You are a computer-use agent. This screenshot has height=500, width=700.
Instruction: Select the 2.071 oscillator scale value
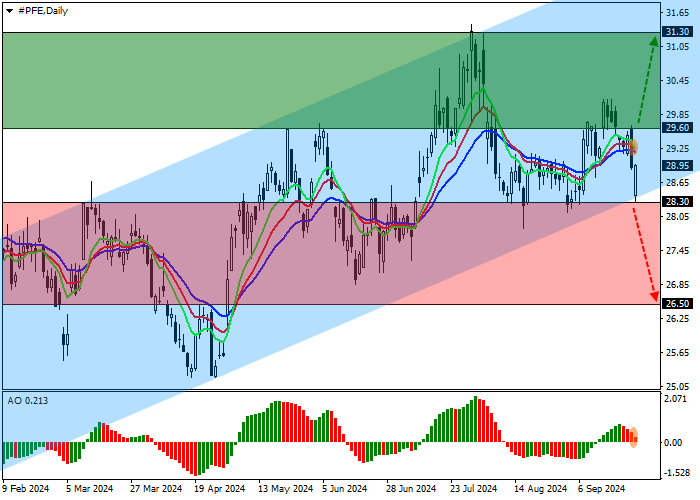pyautogui.click(x=676, y=399)
